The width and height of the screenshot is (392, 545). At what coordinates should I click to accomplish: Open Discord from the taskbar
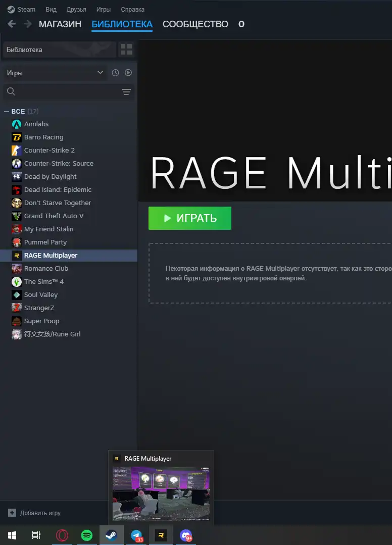[186, 535]
